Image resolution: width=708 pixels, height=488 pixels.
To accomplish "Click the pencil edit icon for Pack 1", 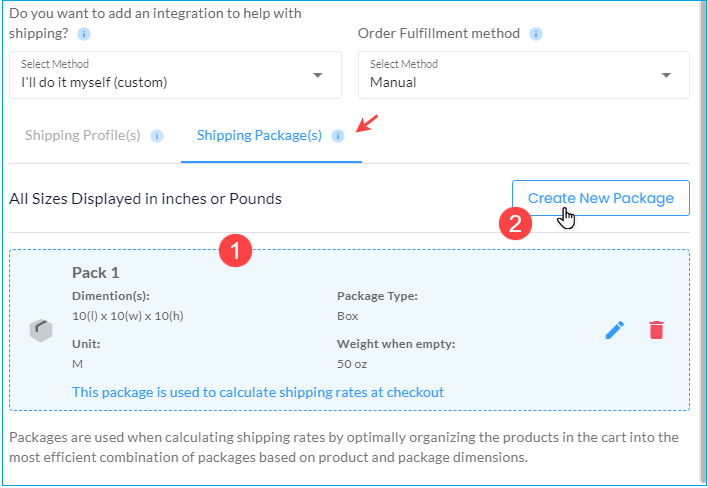I will click(615, 330).
